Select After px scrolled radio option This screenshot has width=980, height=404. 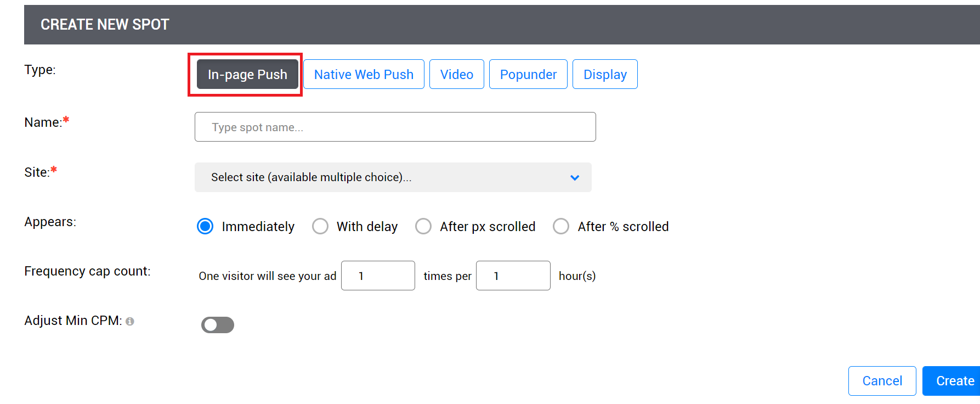423,226
